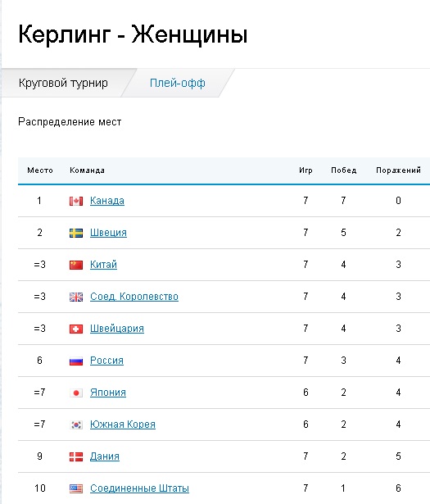Click the China flag icon
Viewport: 430px width, 504px height.
(x=76, y=265)
